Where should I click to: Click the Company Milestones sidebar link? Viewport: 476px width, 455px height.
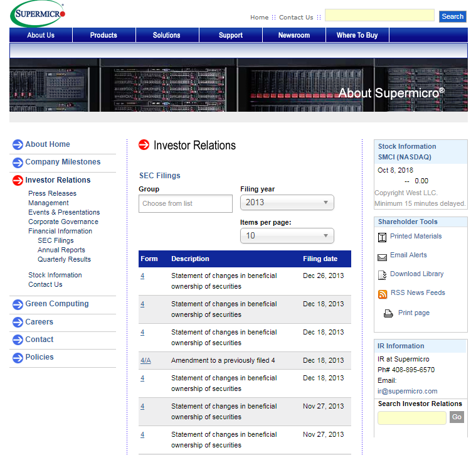(63, 162)
